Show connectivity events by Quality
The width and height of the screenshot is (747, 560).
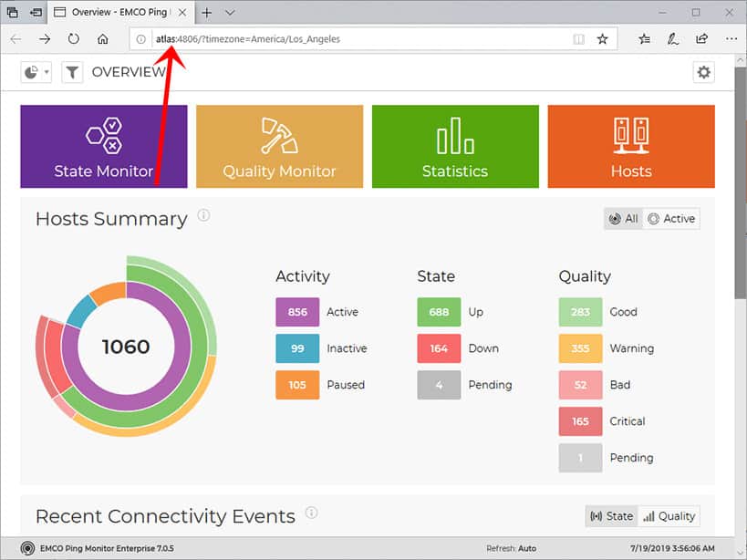pyautogui.click(x=669, y=516)
